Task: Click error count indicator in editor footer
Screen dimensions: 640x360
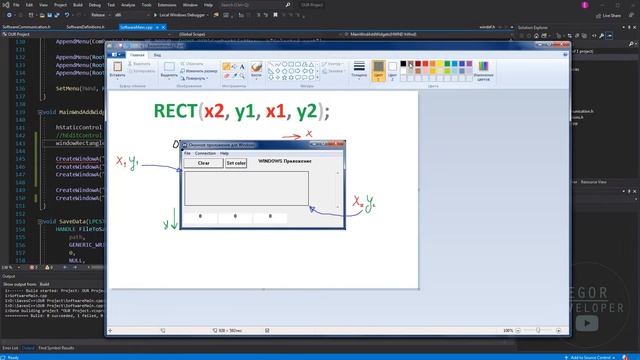Action: 33,267
